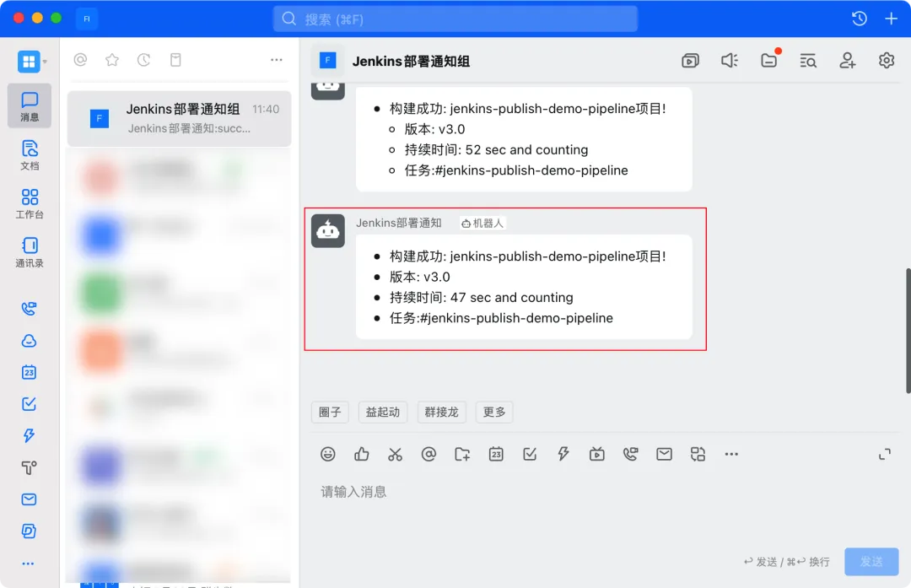Click the 52 sec and counting line
The height and width of the screenshot is (588, 911).
pos(496,150)
